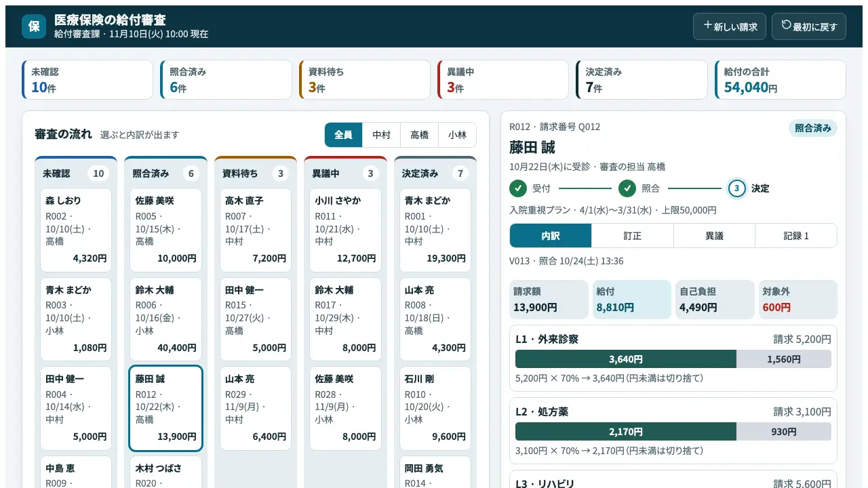868x488 pixels.
Task: Click the 給付の合計 54,040円 summary card
Action: [781, 80]
